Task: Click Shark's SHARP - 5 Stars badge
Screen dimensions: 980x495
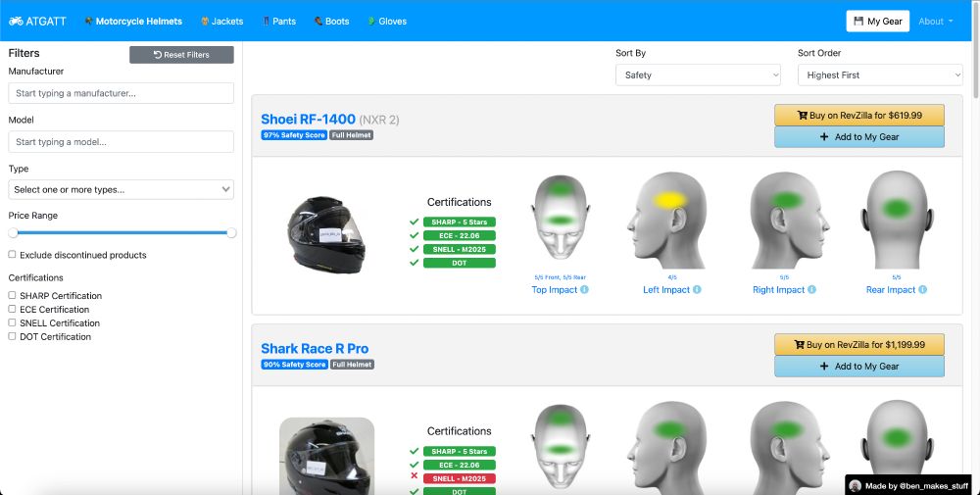Action: 460,451
